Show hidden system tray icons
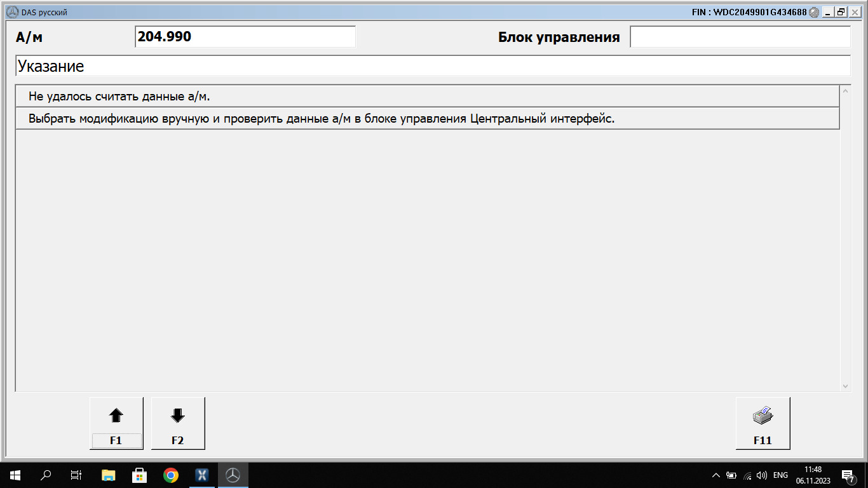 click(x=716, y=475)
